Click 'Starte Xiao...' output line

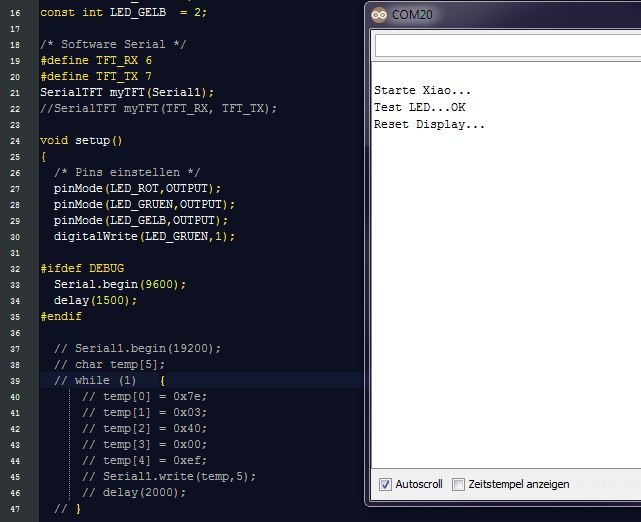[x=422, y=90]
